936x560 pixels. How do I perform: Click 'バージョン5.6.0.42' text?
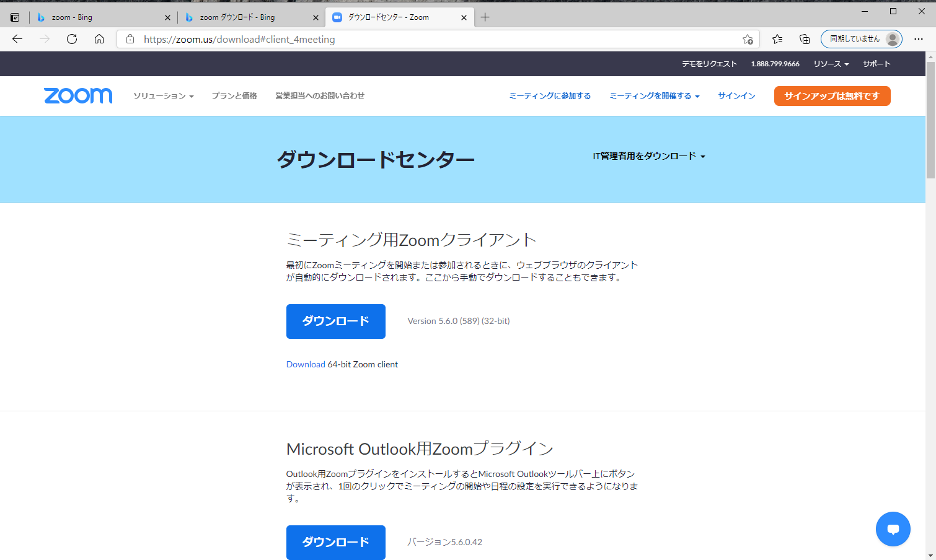point(444,542)
